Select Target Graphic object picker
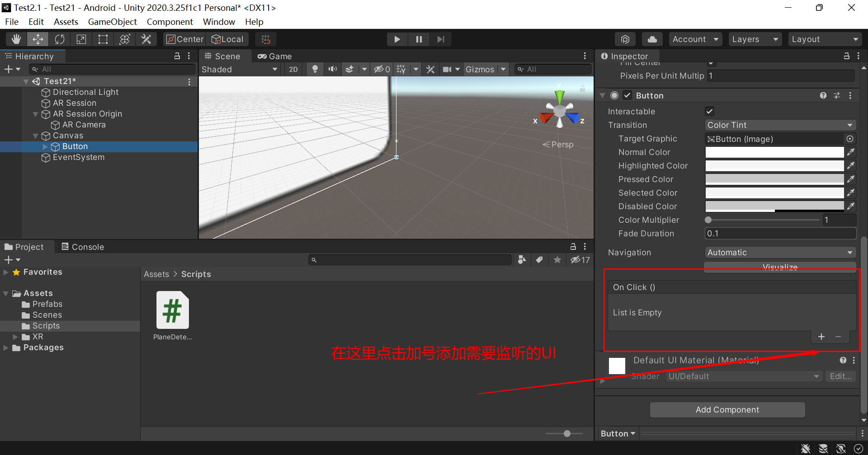 coord(850,139)
